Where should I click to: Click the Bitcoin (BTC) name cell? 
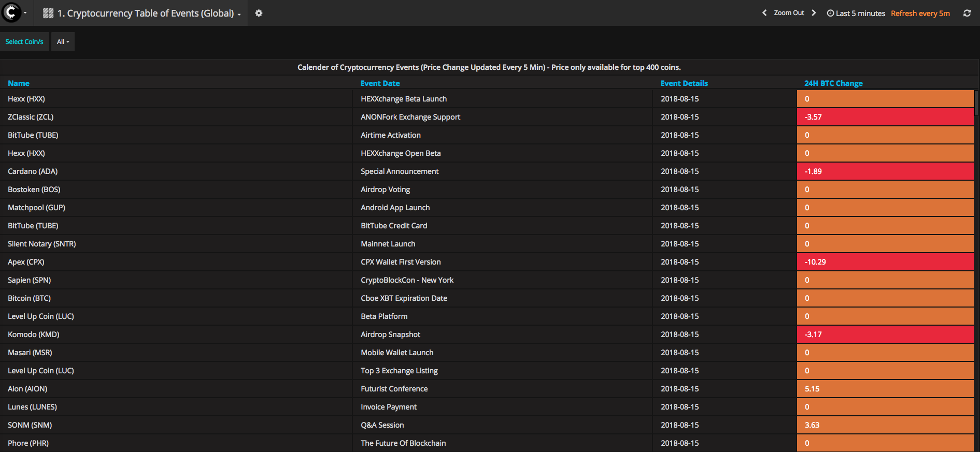[176, 298]
